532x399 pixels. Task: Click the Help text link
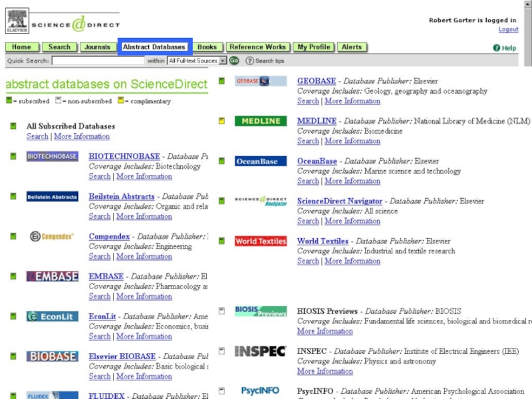pyautogui.click(x=509, y=48)
